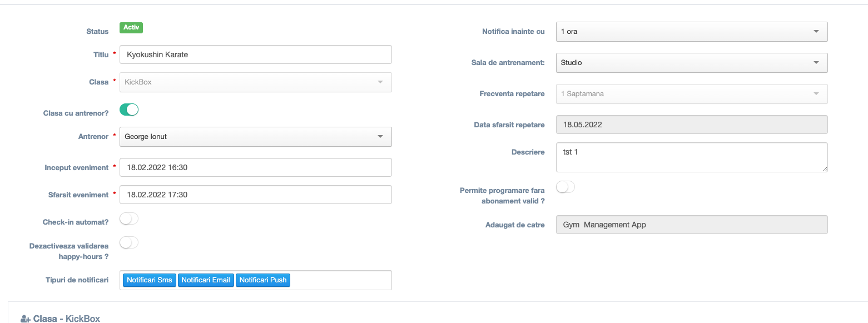This screenshot has height=323, width=868.
Task: Toggle the Clasa cu antrenor switch
Action: coord(129,110)
